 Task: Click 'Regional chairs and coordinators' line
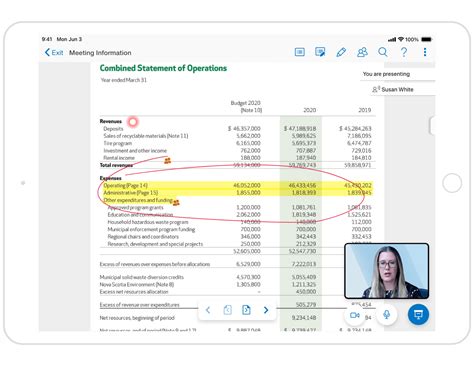point(143,237)
